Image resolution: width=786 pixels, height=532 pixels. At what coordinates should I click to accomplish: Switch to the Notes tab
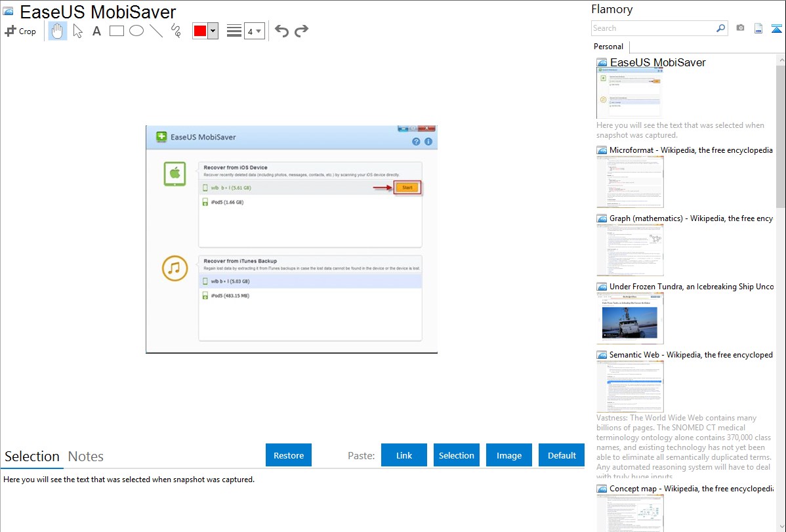[86, 457]
